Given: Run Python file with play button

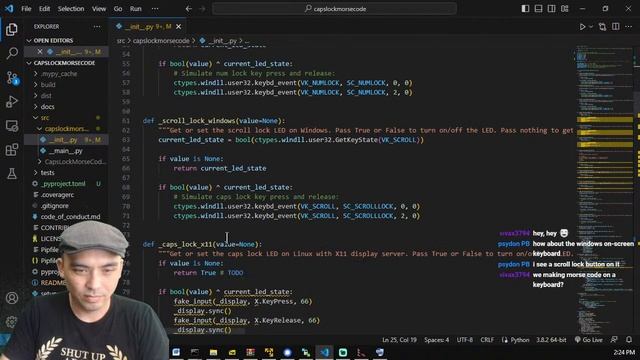Looking at the screenshot, I should [582, 27].
